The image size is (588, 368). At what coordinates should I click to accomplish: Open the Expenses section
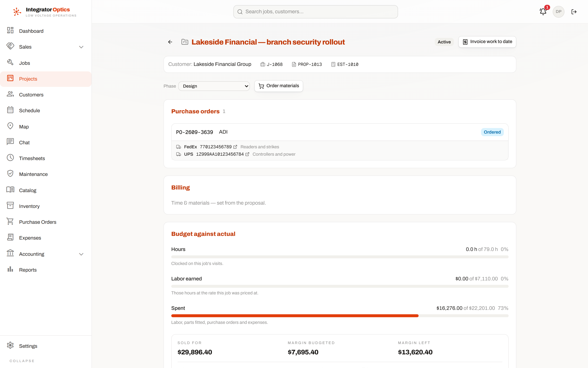[x=46, y=238]
